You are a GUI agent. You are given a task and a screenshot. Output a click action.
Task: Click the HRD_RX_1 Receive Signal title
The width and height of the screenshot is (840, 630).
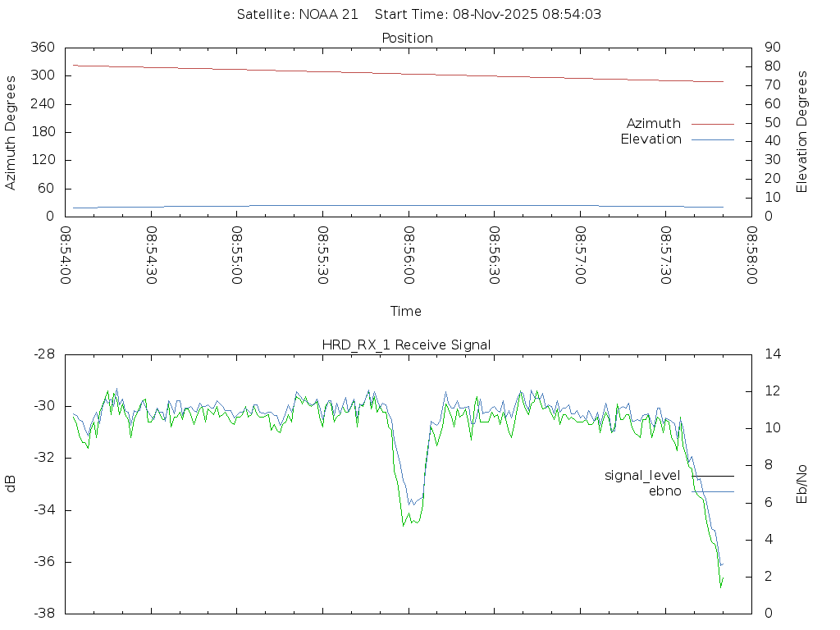(406, 345)
